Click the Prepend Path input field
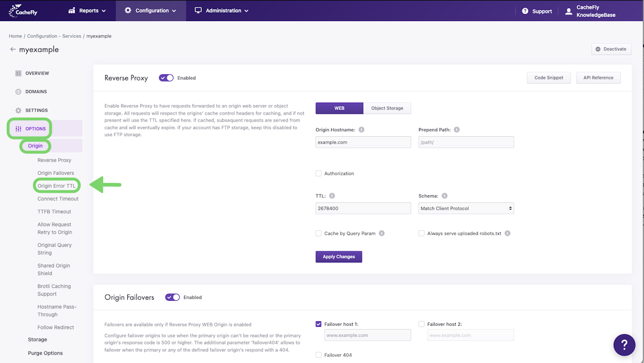The image size is (644, 363). click(x=466, y=142)
